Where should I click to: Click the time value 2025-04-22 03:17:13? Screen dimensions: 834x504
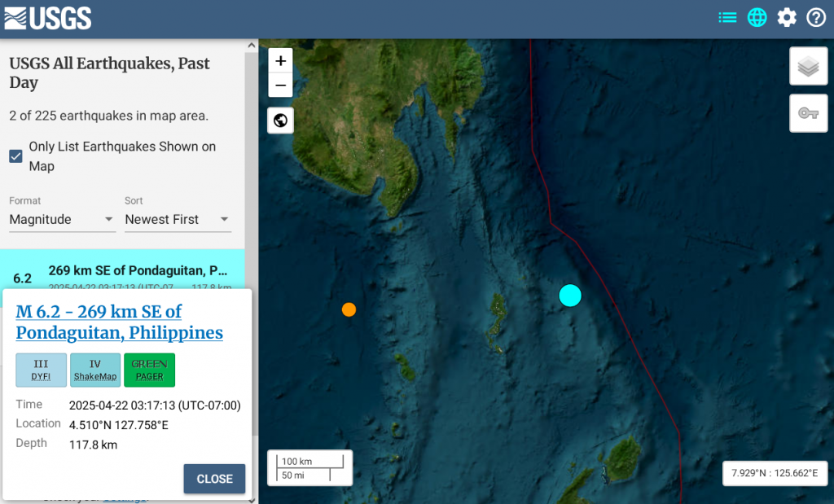click(155, 405)
